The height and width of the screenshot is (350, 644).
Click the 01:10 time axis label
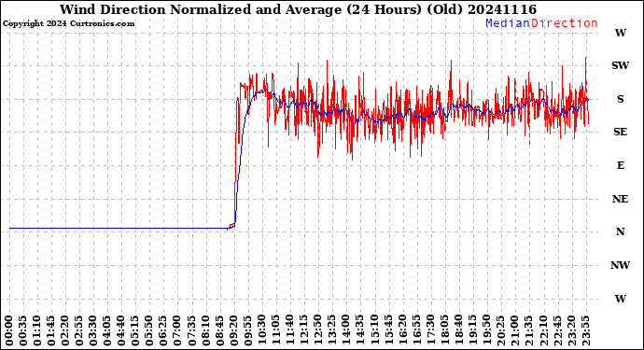coord(37,330)
